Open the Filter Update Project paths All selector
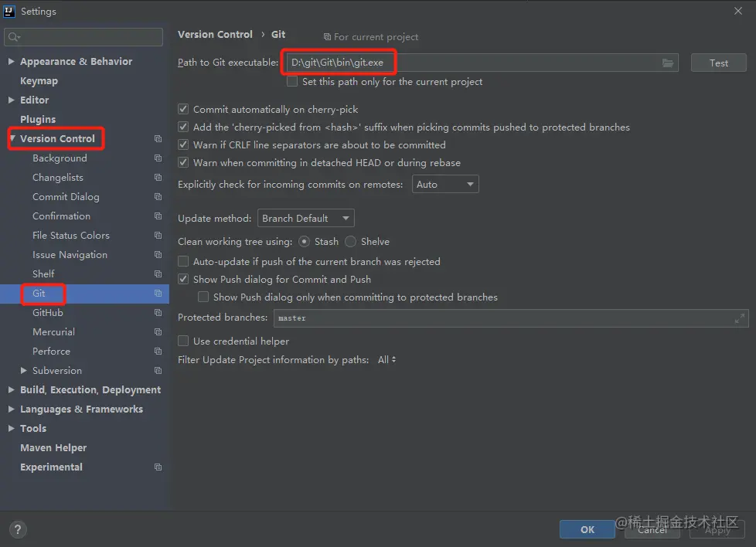The height and width of the screenshot is (547, 756). tap(387, 359)
